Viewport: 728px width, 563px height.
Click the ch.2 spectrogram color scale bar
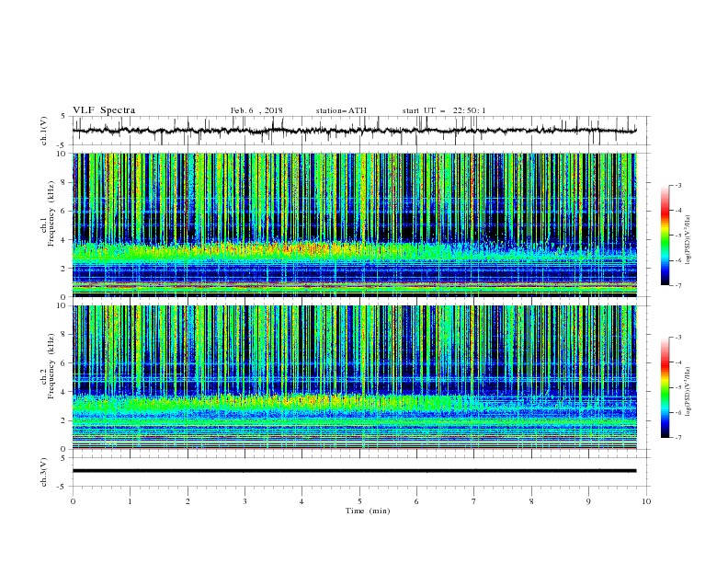click(665, 387)
